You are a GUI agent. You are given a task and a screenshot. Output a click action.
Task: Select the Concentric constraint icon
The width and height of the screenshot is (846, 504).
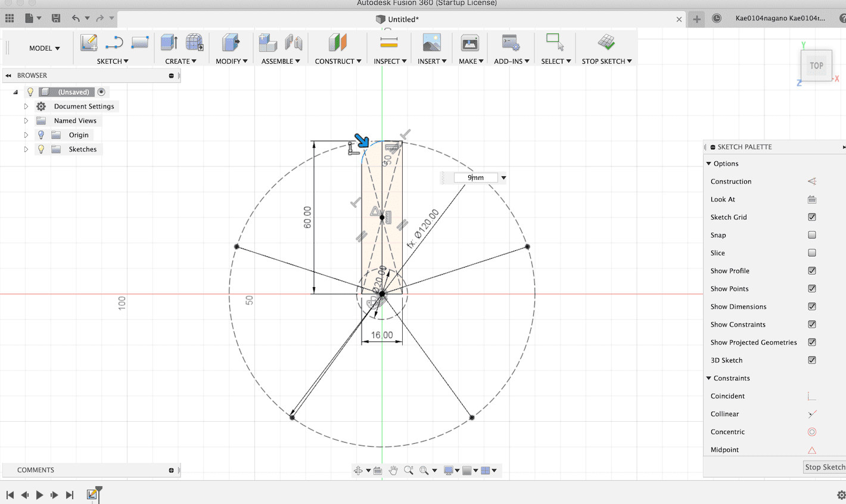pos(811,432)
